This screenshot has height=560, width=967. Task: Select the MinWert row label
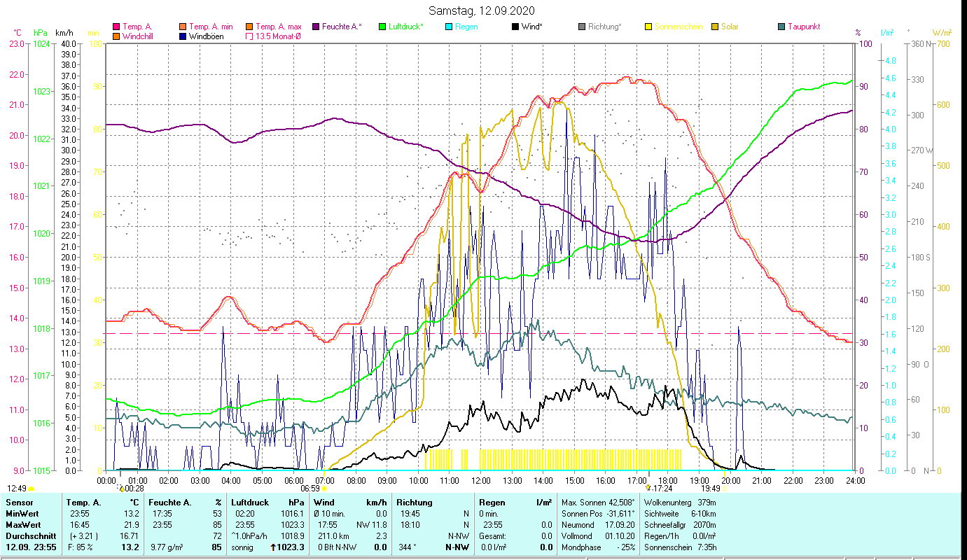[22, 514]
